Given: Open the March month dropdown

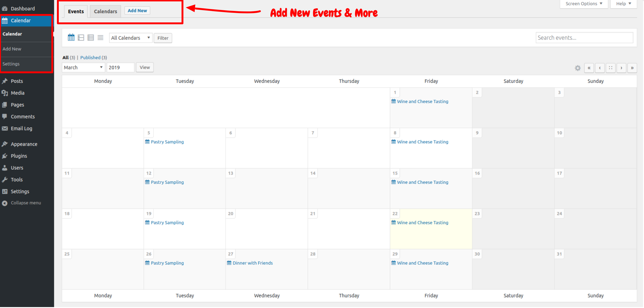Looking at the screenshot, I should tap(83, 67).
